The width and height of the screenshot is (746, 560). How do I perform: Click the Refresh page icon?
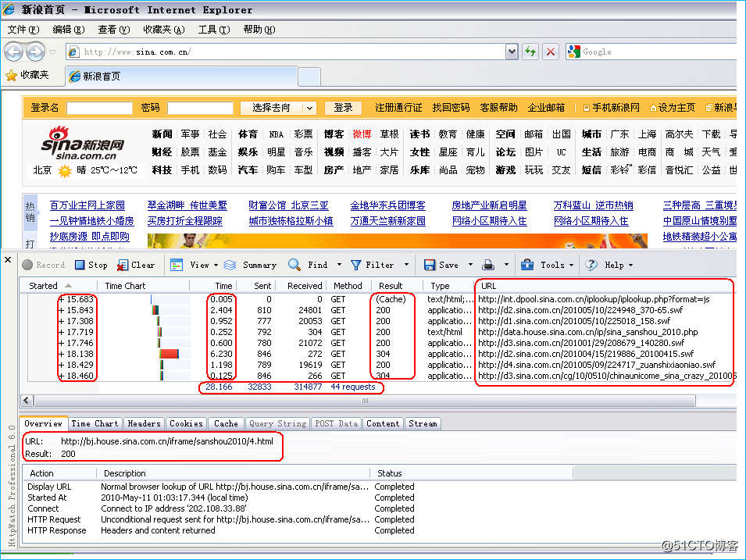point(530,52)
